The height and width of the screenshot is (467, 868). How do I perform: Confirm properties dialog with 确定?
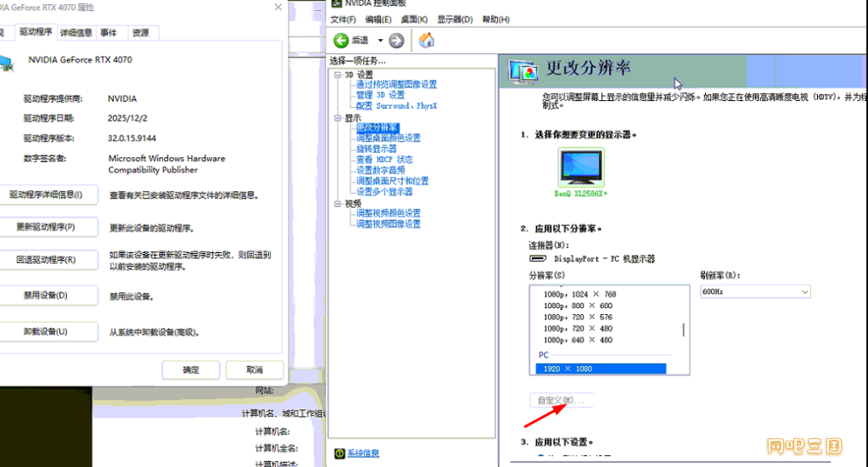click(x=191, y=369)
